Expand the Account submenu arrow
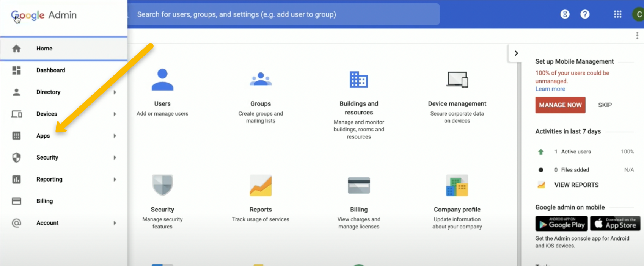The height and width of the screenshot is (266, 644). pos(115,223)
